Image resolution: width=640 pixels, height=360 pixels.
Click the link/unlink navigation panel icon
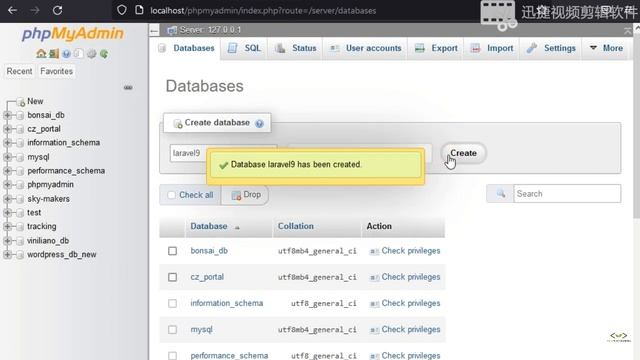128,87
